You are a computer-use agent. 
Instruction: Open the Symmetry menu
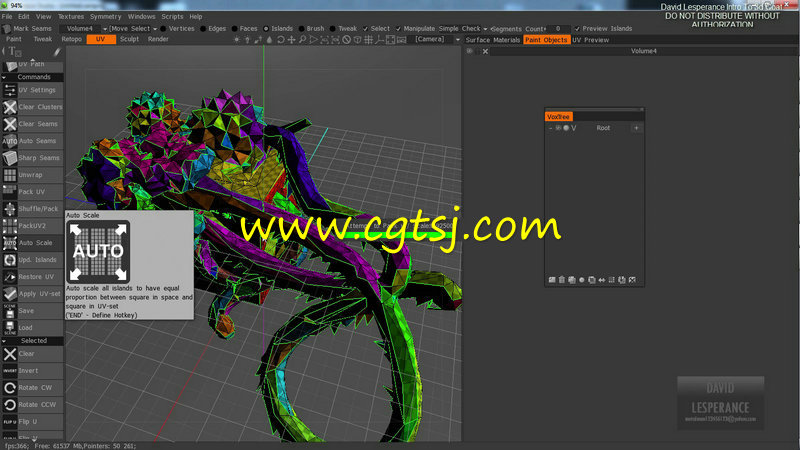106,16
